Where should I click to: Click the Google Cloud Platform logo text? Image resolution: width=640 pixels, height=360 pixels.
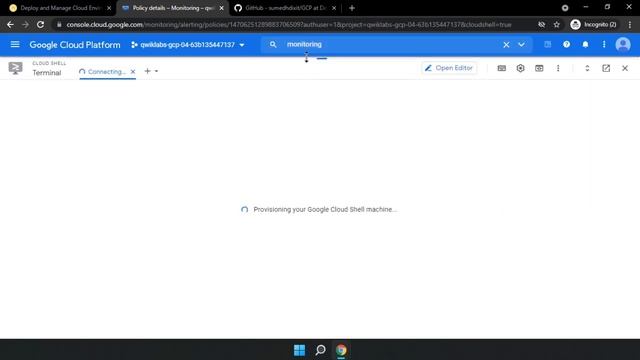(75, 44)
